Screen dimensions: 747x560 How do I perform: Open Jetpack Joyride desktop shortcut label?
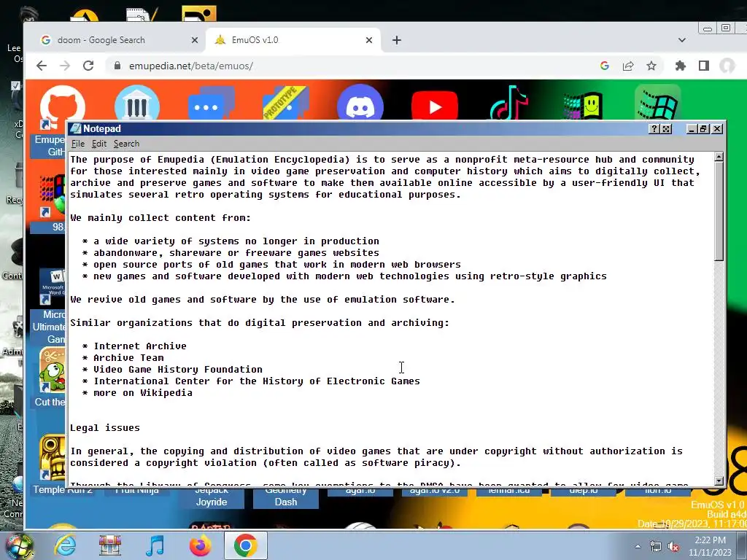(211, 496)
